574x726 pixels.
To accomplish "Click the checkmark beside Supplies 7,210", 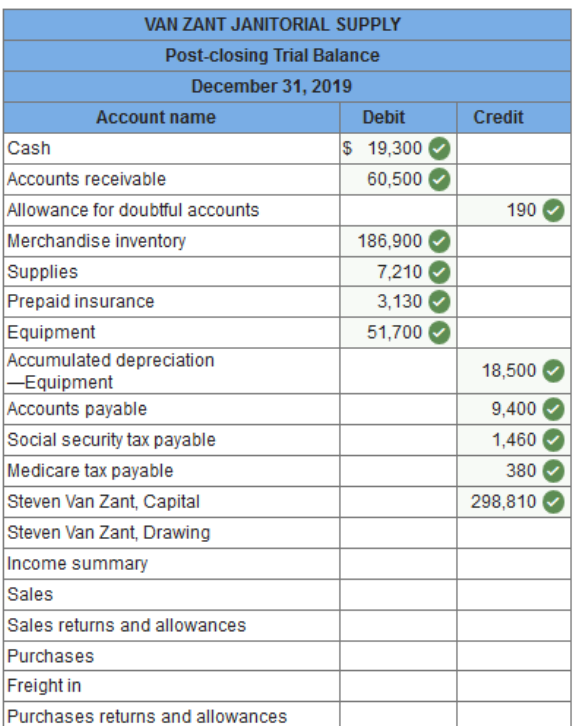I will (x=439, y=272).
